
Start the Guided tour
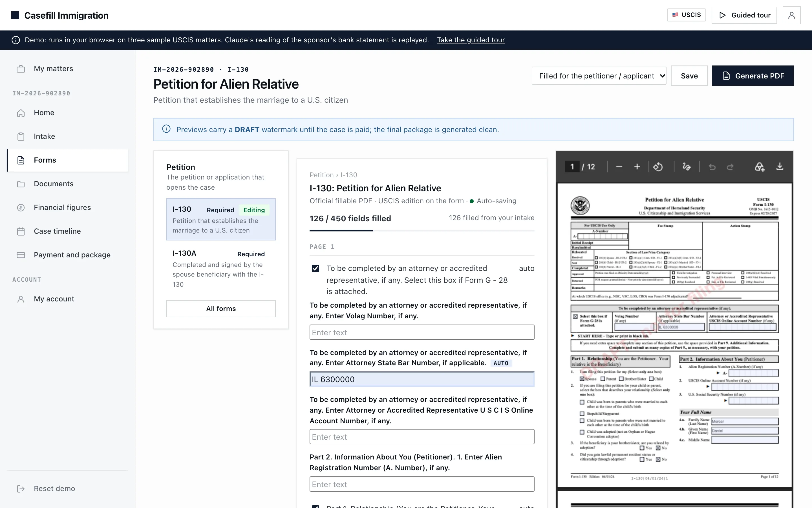744,15
